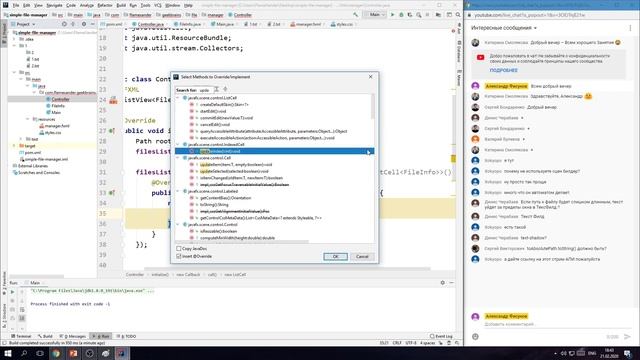
Task: Open the Event Log in the status bar
Action: pyautogui.click(x=441, y=336)
